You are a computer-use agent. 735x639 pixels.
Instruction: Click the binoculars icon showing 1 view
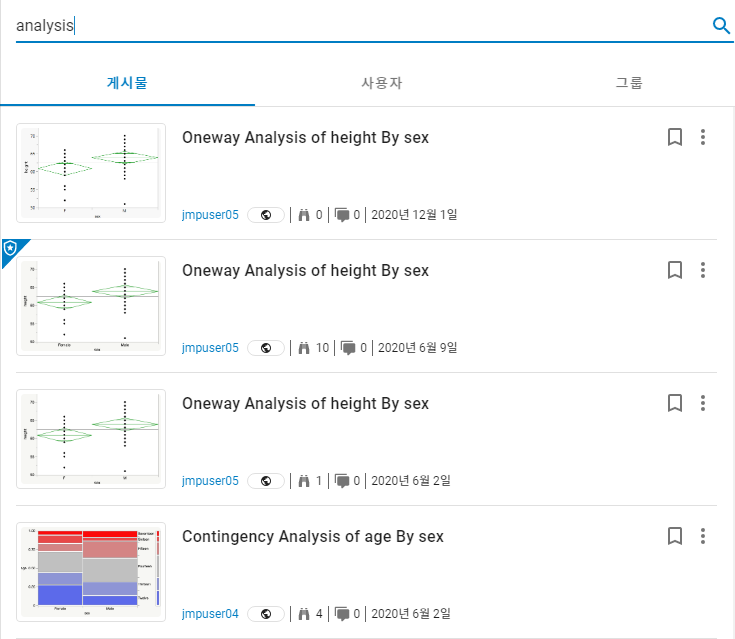click(304, 481)
